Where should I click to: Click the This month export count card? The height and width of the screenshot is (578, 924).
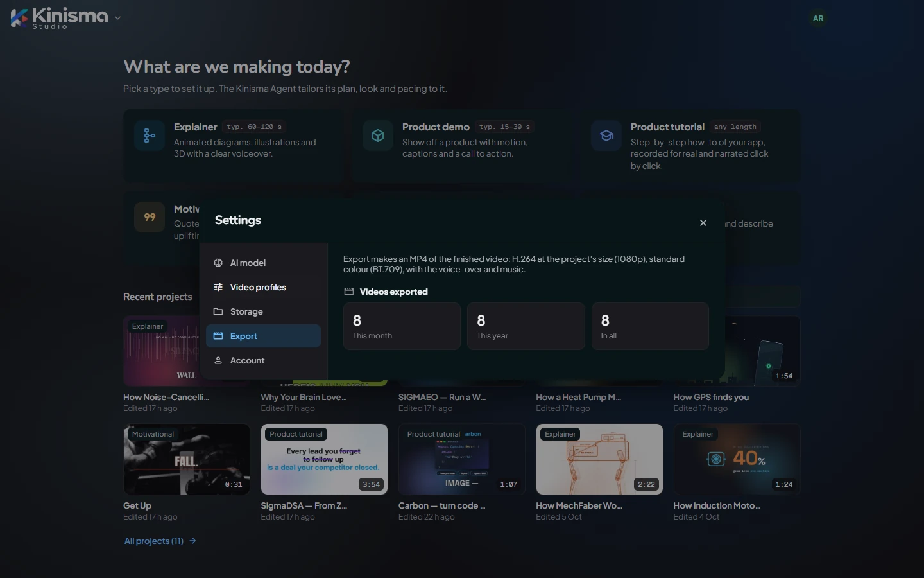(402, 326)
